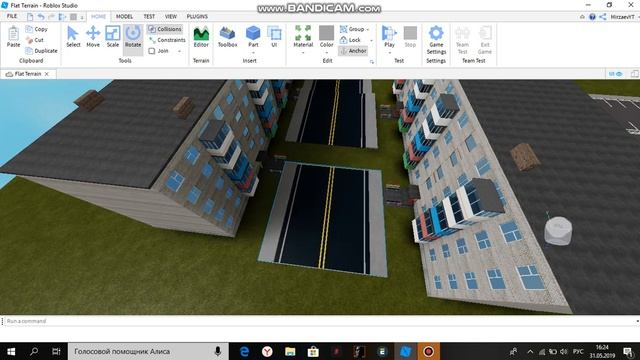Image resolution: width=640 pixels, height=360 pixels.
Task: Start a Team Test session
Action: point(462,40)
